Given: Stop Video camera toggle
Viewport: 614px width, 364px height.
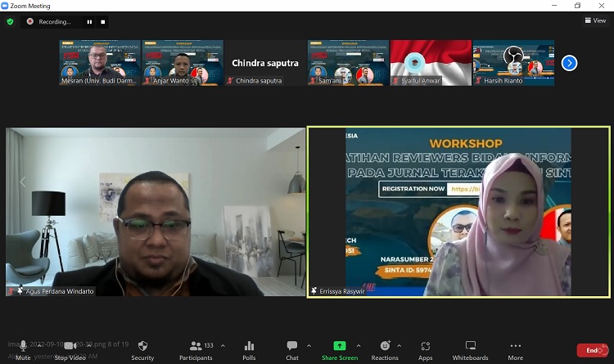Looking at the screenshot, I should 70,350.
